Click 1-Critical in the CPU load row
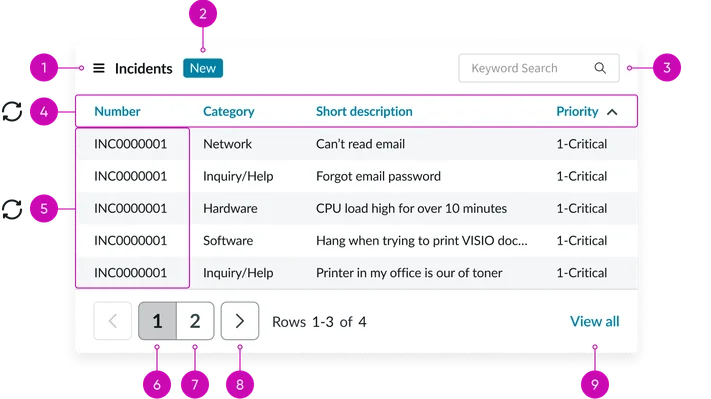This screenshot has height=399, width=711. [x=582, y=209]
